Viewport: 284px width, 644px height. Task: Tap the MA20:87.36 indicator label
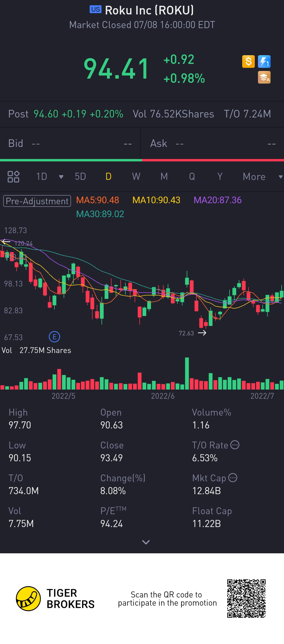click(217, 200)
